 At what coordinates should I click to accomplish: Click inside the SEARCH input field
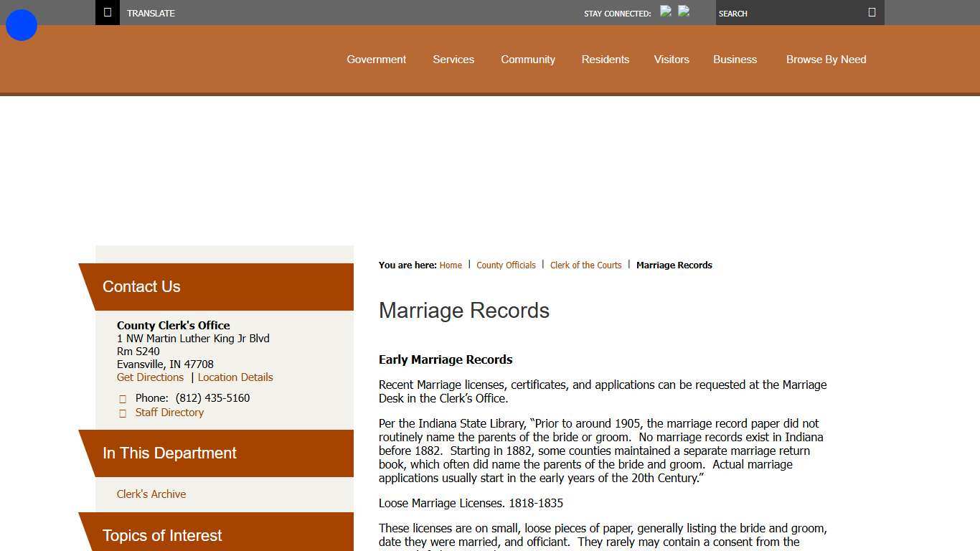click(x=789, y=13)
